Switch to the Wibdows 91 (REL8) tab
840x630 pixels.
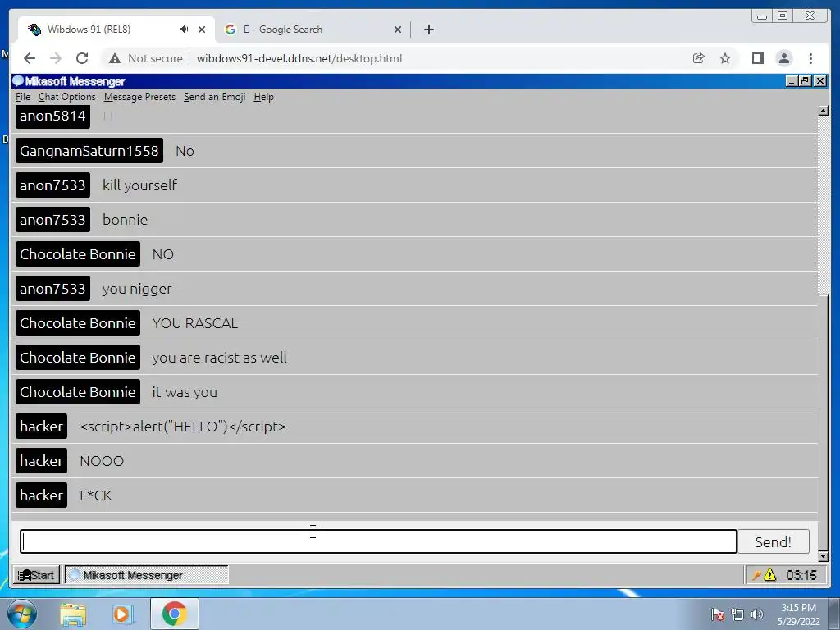[116, 30]
